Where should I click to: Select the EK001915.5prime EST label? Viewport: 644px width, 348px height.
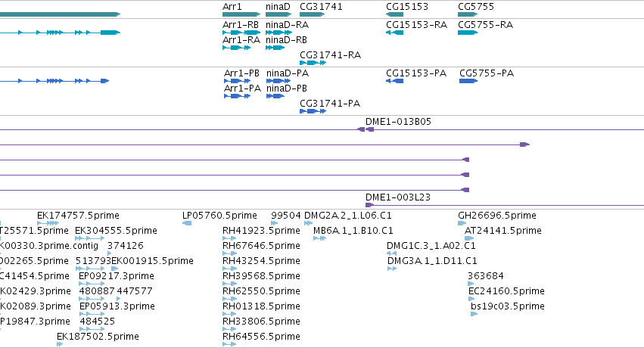click(152, 261)
